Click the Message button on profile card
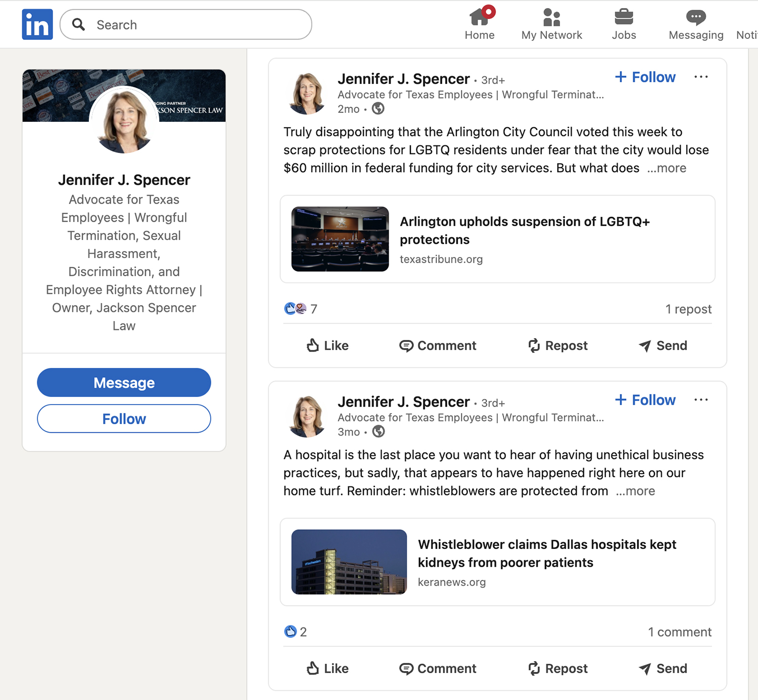Image resolution: width=758 pixels, height=700 pixels. click(124, 382)
